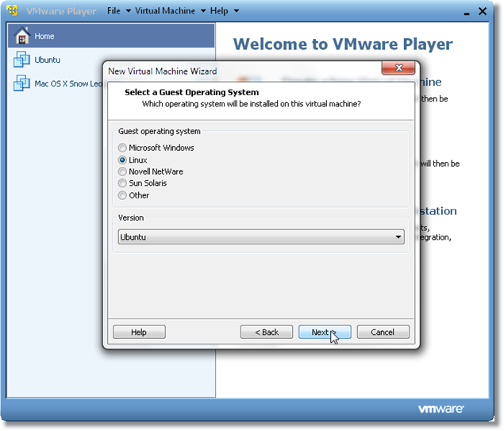Image resolution: width=504 pixels, height=431 pixels.
Task: Click 'Select a Guest Operating System' heading
Action: [x=191, y=92]
